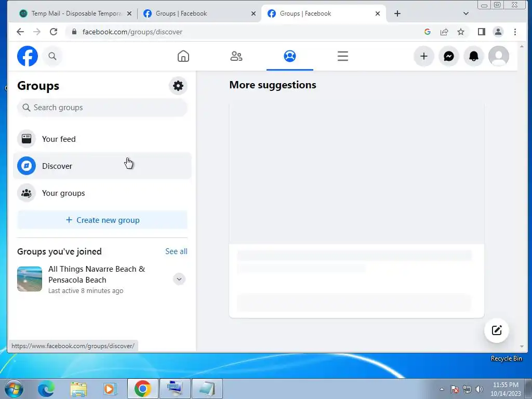Open the Windows Start button

click(x=14, y=389)
